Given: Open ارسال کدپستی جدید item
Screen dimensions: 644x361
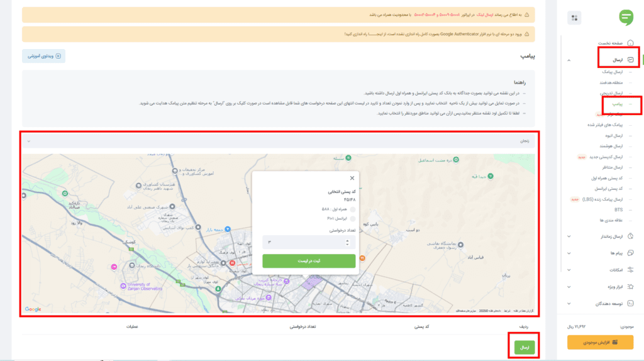Looking at the screenshot, I should coord(606,157).
